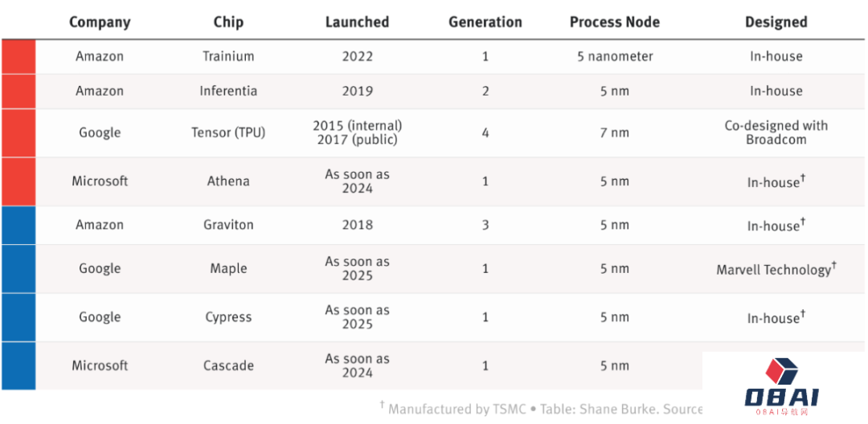The width and height of the screenshot is (868, 424).
Task: Select the Tensor (TPU) cell
Action: tap(228, 132)
